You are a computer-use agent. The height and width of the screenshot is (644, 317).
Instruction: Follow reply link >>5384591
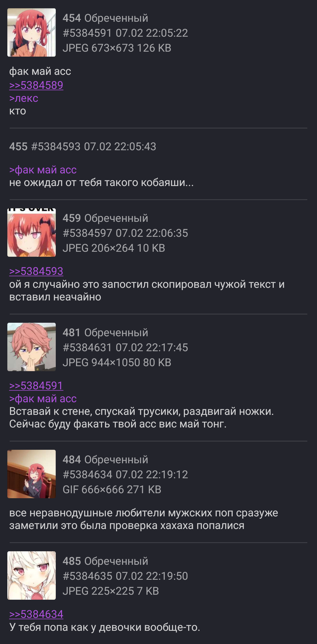(36, 386)
